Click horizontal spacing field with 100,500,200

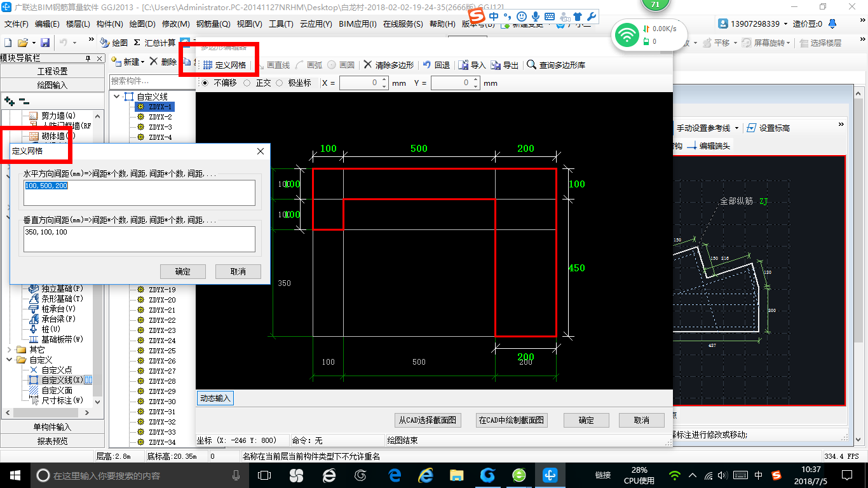click(x=139, y=193)
